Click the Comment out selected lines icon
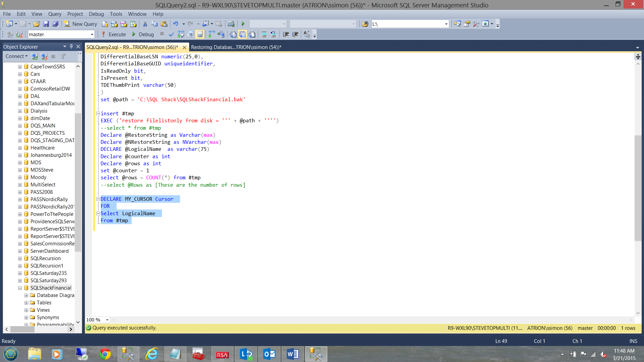Viewport: 644px width, 362px height. 264,34
